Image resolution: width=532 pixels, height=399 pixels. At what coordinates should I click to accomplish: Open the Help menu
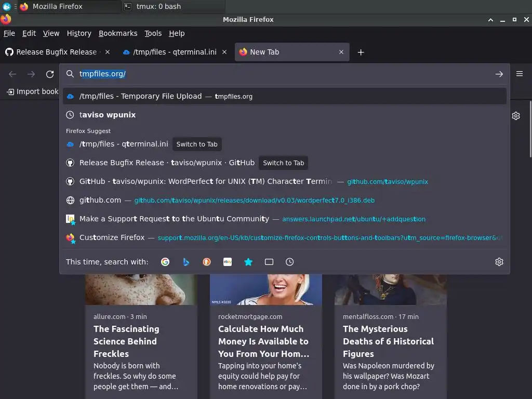coord(177,33)
